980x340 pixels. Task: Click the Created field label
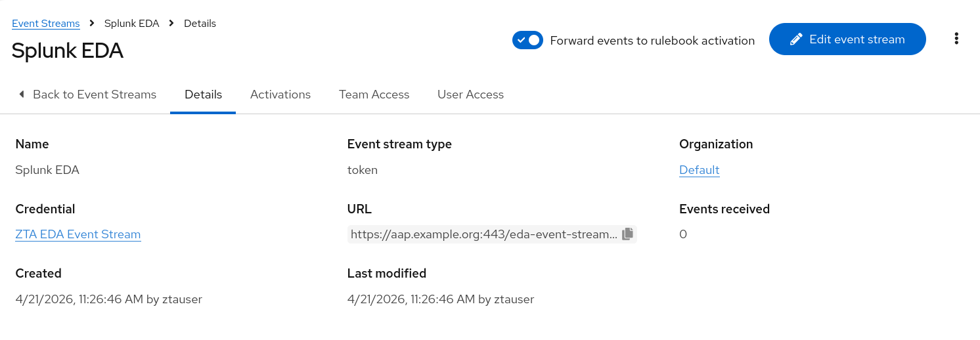tap(38, 273)
